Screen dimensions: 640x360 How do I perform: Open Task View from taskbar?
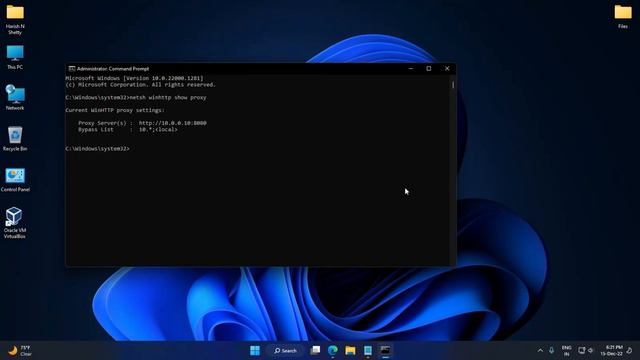pos(315,351)
